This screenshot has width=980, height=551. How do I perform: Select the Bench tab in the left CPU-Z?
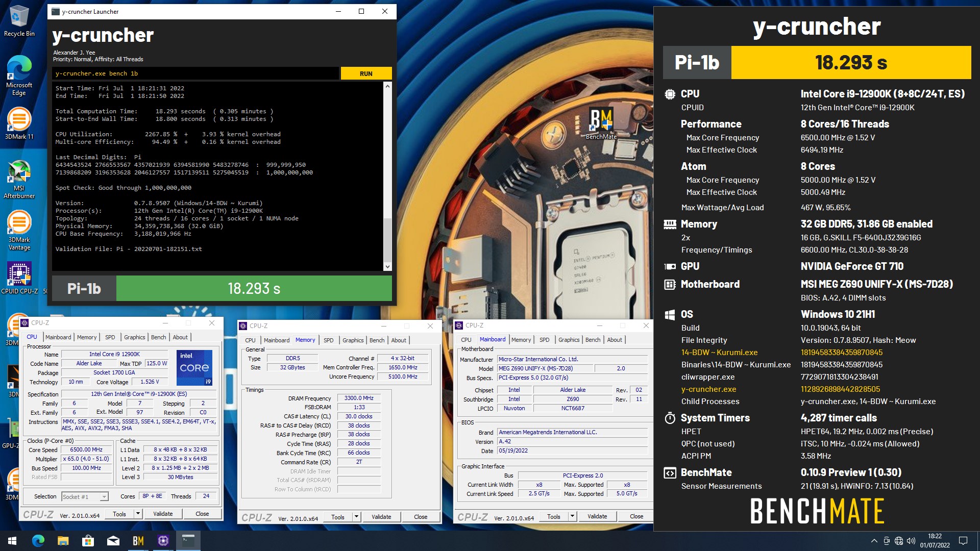tap(159, 337)
